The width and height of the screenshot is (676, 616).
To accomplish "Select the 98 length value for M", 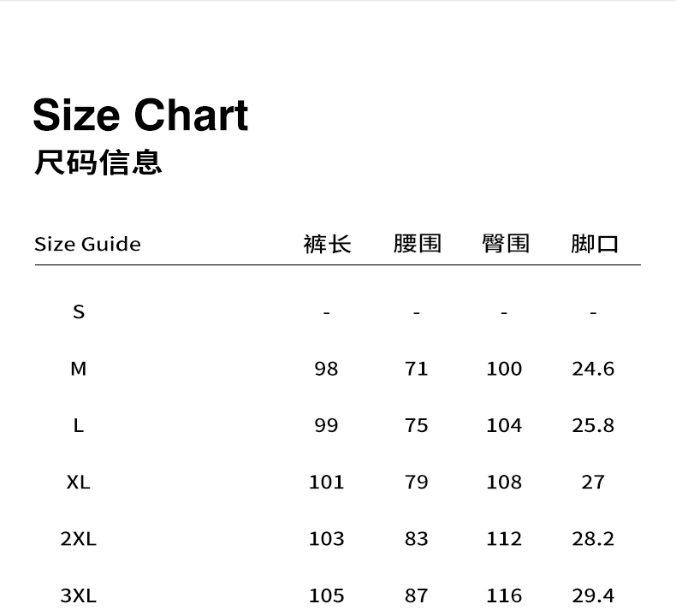I will point(326,369).
